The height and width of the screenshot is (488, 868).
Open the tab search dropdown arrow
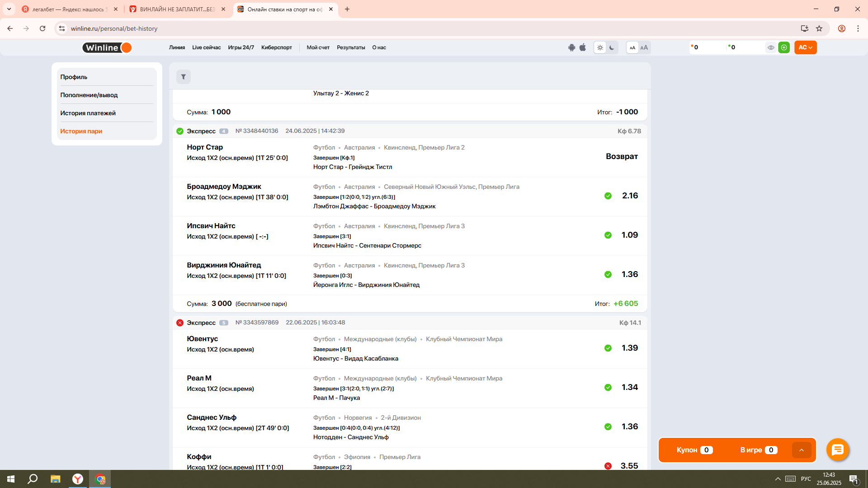click(x=9, y=9)
